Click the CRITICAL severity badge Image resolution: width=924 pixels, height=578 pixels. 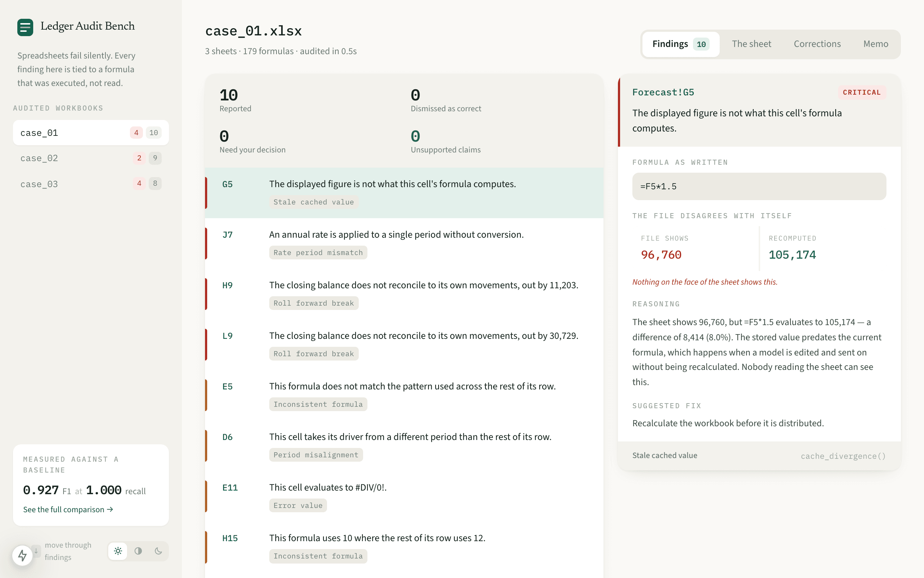862,92
